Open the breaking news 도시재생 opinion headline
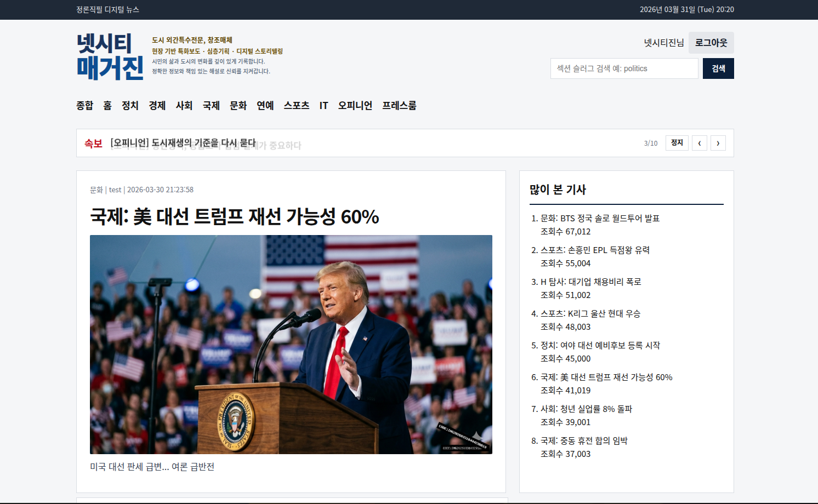Viewport: 818px width, 504px height. click(x=183, y=143)
